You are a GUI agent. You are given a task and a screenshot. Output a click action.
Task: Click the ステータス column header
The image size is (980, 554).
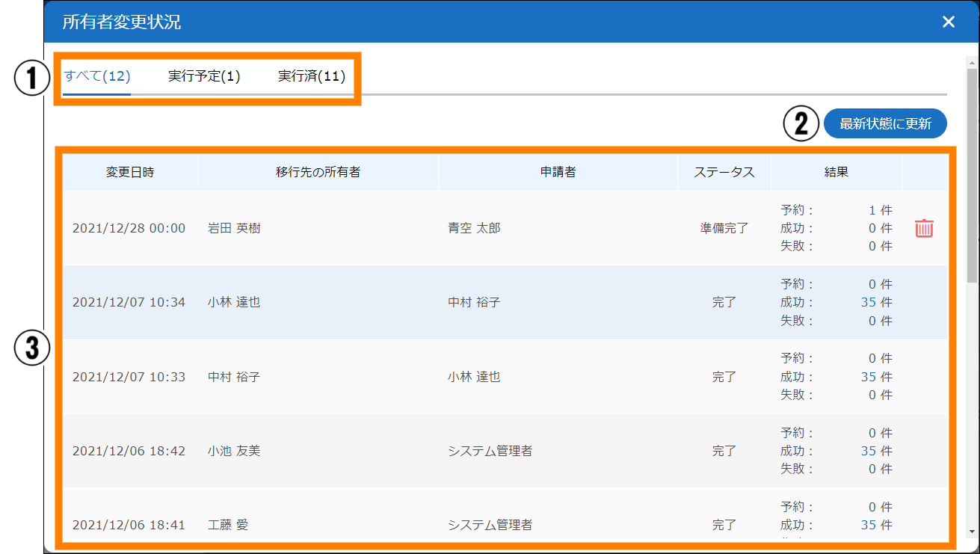coord(724,172)
